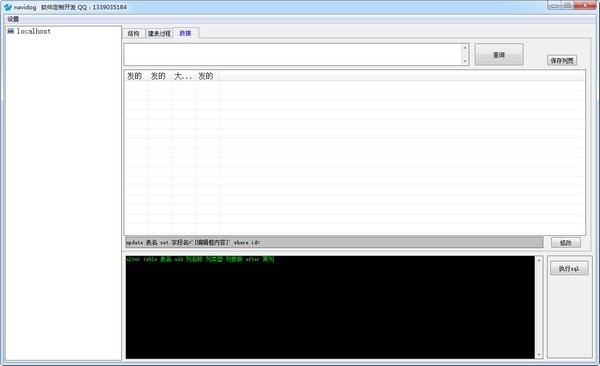The width and height of the screenshot is (600, 366).
Task: Switch to the 建表过程 tab
Action: [159, 34]
